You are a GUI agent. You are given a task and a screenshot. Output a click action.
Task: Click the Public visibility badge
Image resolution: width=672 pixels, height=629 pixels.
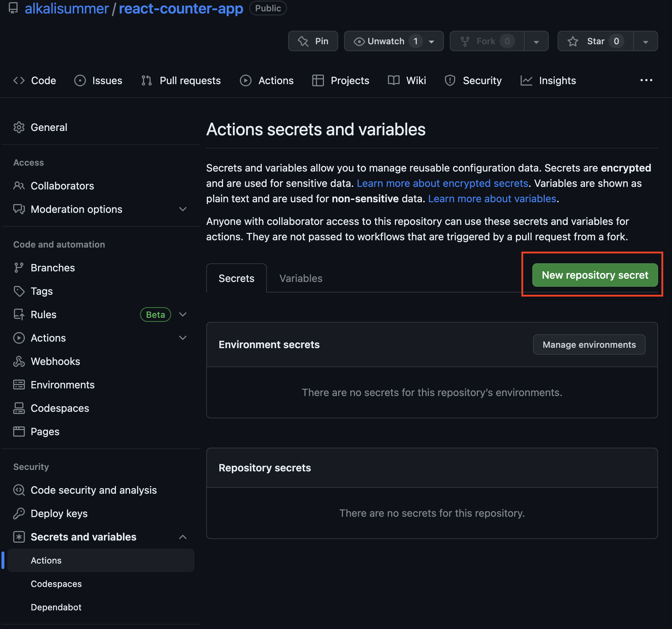click(x=268, y=8)
